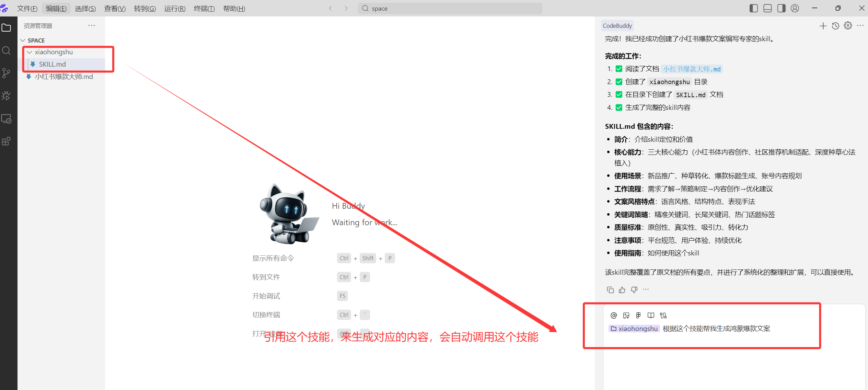The height and width of the screenshot is (390, 868).
Task: Open the Search view in activity bar
Action: coord(6,51)
